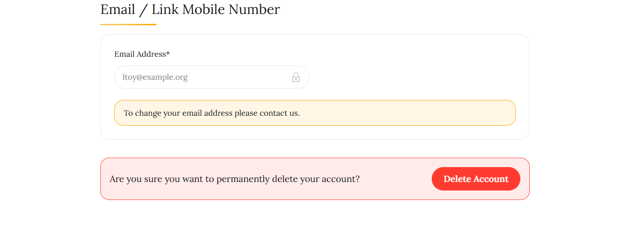Click the word 'Email' in section heading
This screenshot has width=644, height=227.
(x=118, y=9)
